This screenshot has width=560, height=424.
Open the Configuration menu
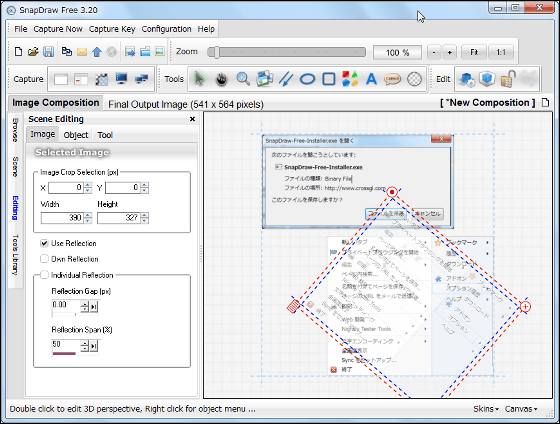(x=166, y=29)
